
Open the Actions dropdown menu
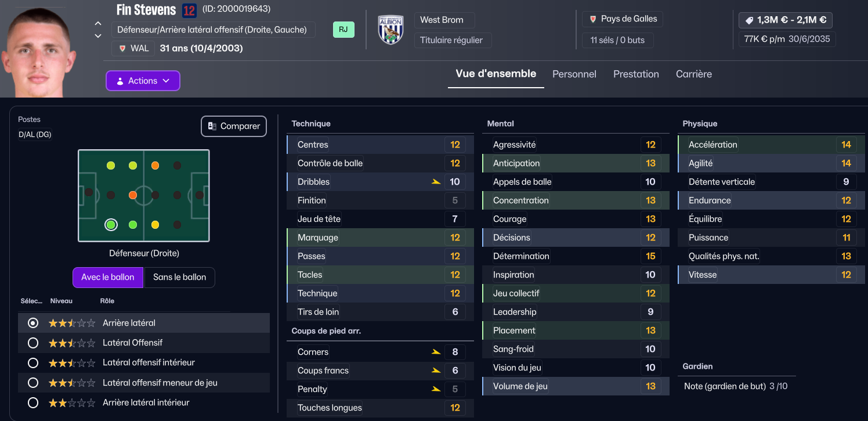143,81
